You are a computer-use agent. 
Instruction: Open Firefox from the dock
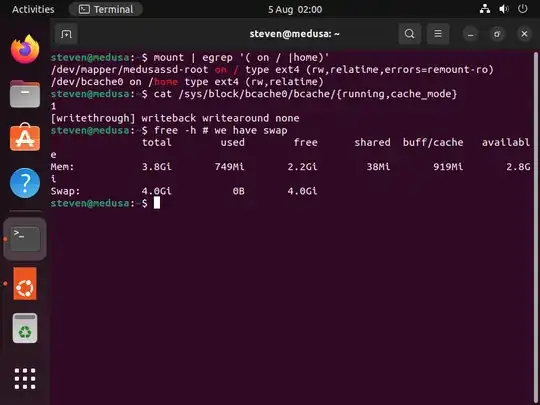[x=25, y=49]
